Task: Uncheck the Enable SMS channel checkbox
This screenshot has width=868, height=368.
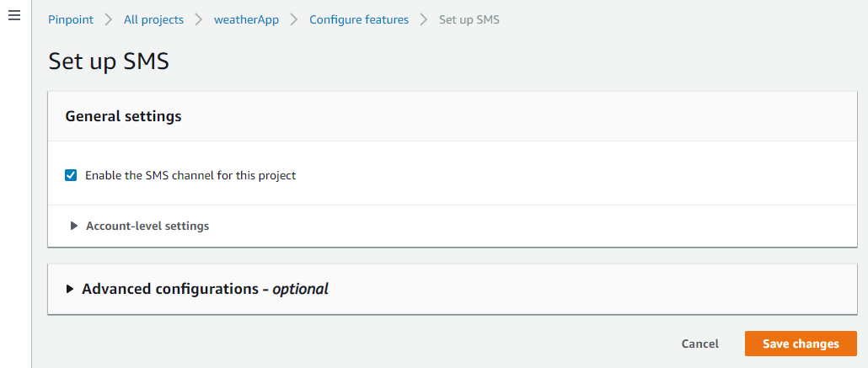Action: point(72,176)
